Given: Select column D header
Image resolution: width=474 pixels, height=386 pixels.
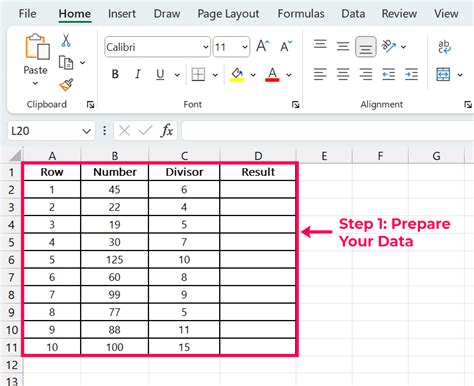Looking at the screenshot, I should (258, 156).
